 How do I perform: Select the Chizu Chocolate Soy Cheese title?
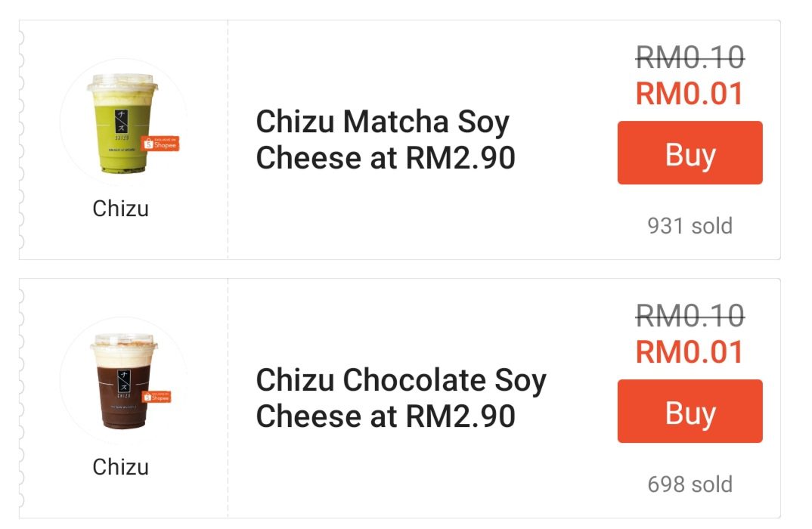coord(400,398)
